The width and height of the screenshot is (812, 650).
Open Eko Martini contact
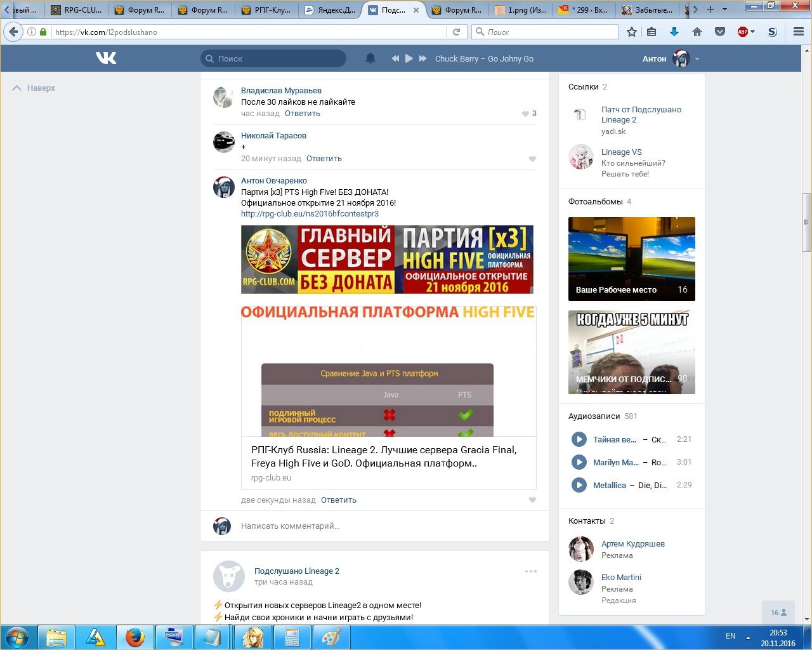(x=621, y=578)
